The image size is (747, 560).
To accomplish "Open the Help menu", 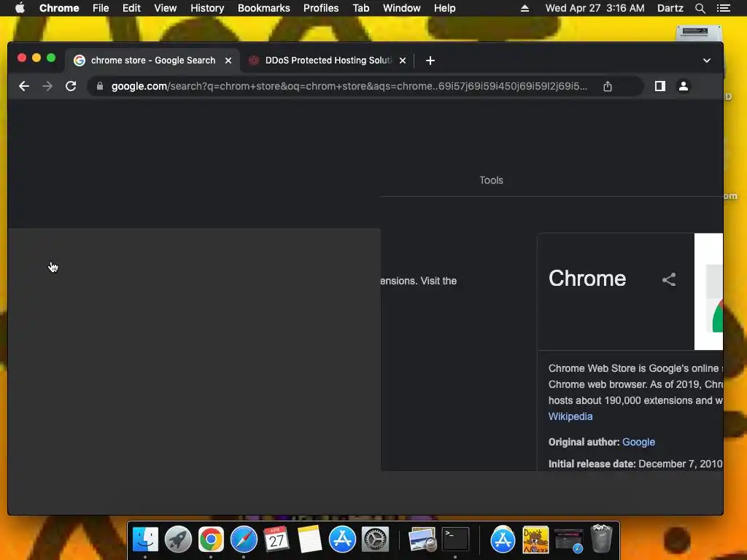I will (x=444, y=8).
